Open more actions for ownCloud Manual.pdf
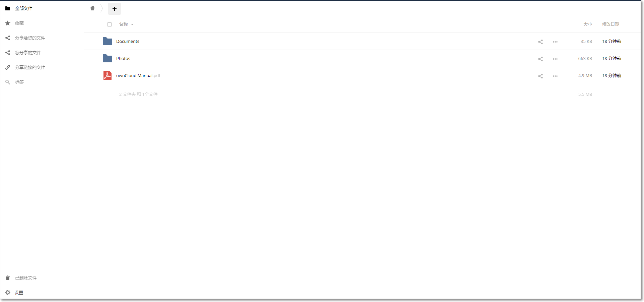This screenshot has height=302, width=644. [555, 76]
